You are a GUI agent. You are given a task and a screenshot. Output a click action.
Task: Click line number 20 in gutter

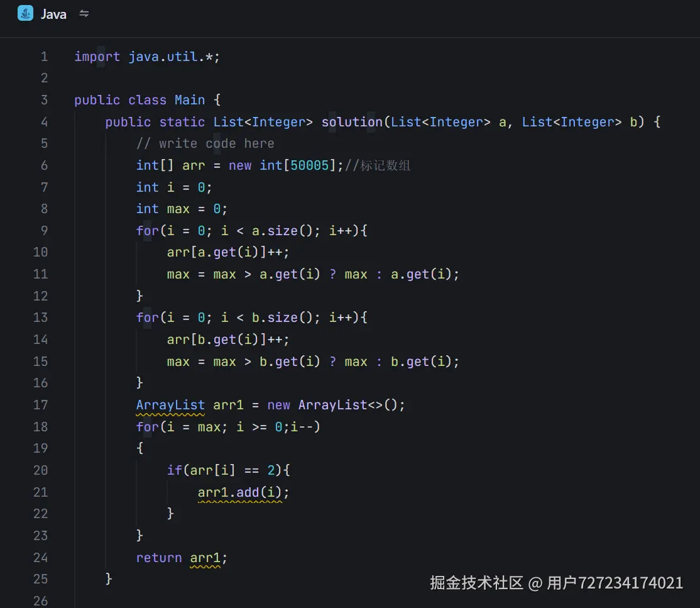click(x=41, y=470)
